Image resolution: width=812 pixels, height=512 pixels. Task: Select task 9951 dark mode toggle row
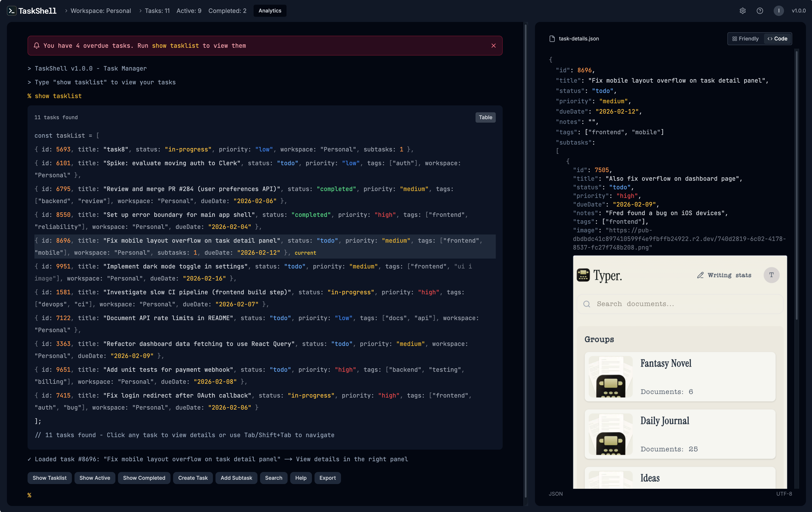pos(175,267)
